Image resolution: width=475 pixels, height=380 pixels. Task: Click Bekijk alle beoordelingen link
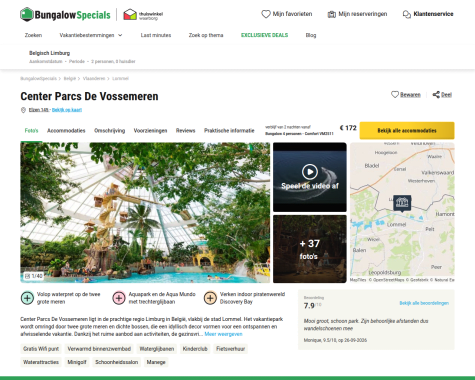coord(424,303)
